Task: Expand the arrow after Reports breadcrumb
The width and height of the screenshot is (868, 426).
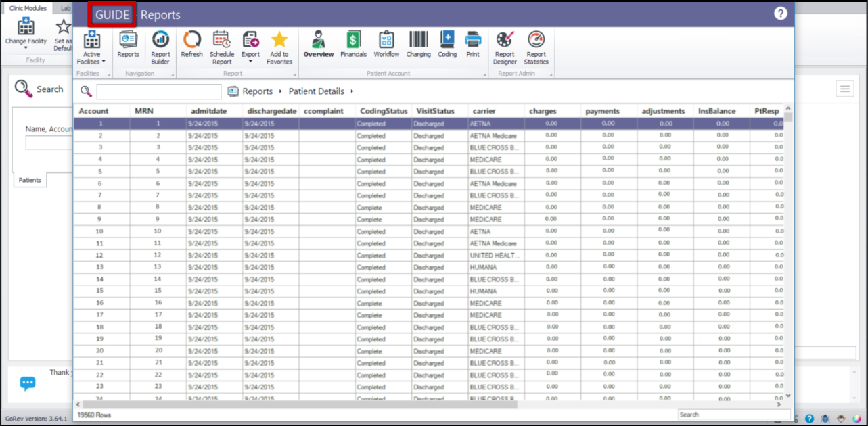Action: point(279,91)
